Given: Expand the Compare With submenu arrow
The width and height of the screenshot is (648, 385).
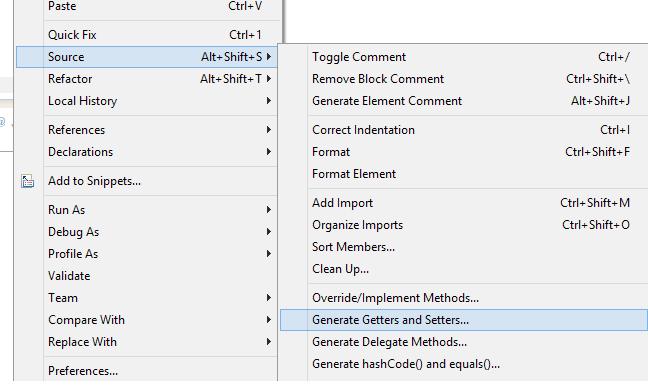Looking at the screenshot, I should [x=269, y=320].
